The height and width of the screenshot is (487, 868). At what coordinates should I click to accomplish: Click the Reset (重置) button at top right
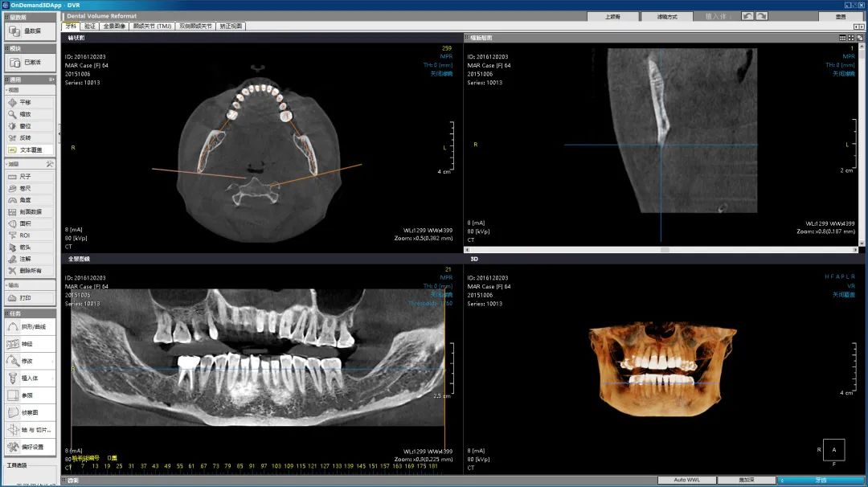[x=841, y=17]
